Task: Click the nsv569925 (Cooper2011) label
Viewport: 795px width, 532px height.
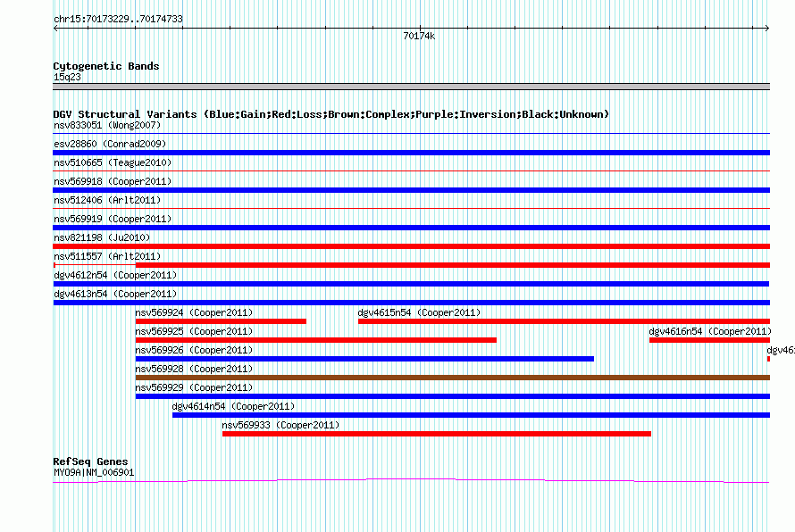Action: point(194,331)
